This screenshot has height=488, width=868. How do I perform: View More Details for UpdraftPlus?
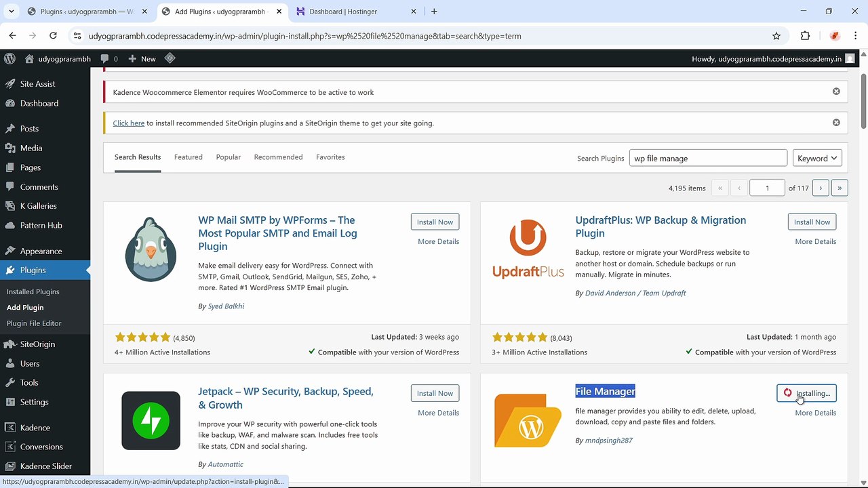pyautogui.click(x=815, y=242)
